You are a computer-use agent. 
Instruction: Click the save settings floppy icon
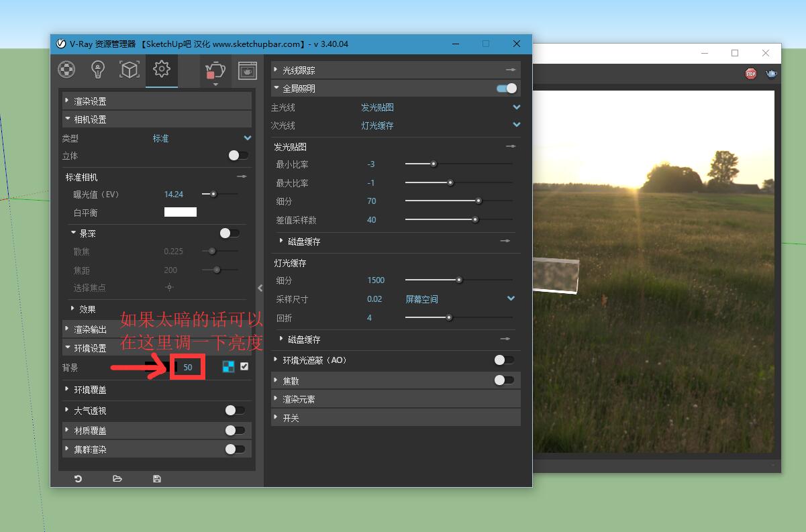tap(157, 478)
